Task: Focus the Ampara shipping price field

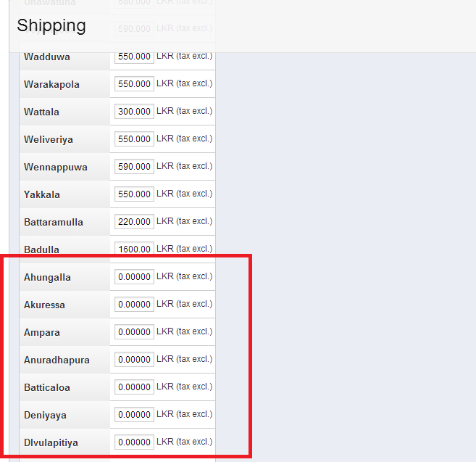Action: [134, 332]
